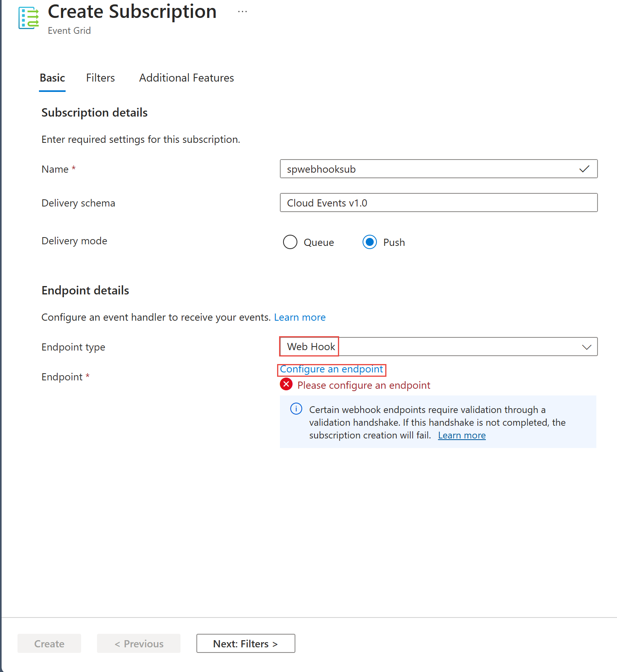Click the Configure an endpoint link
617x672 pixels.
coord(332,369)
